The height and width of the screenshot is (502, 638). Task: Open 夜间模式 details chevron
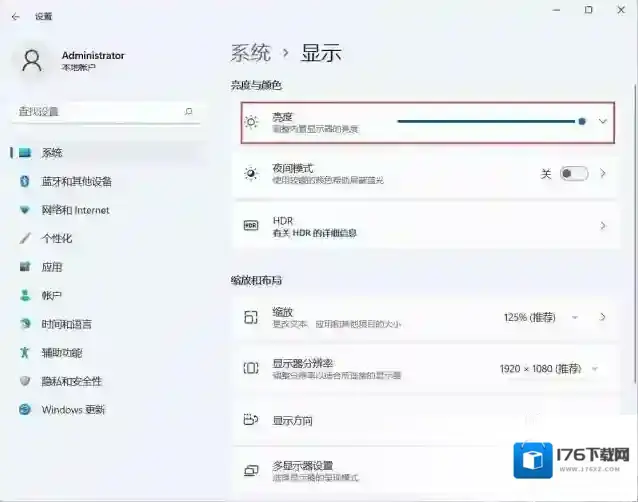coord(603,174)
